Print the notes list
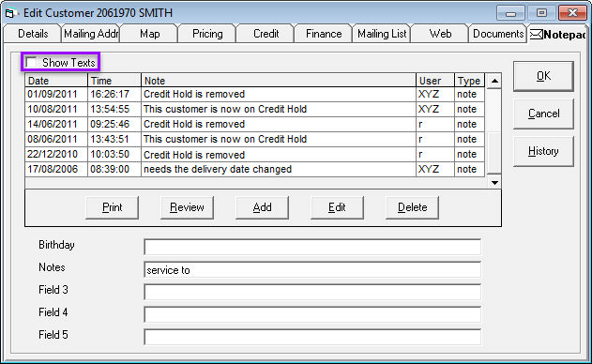Image resolution: width=592 pixels, height=364 pixels. click(113, 207)
